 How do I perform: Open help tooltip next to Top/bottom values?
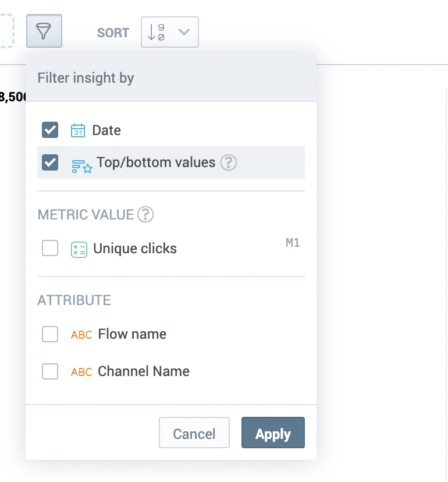[x=229, y=162]
